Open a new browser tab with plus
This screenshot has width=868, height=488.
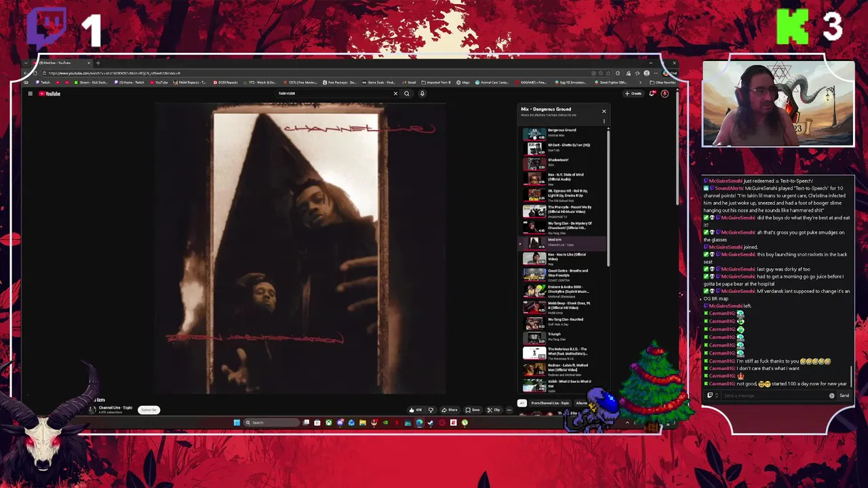pyautogui.click(x=98, y=63)
